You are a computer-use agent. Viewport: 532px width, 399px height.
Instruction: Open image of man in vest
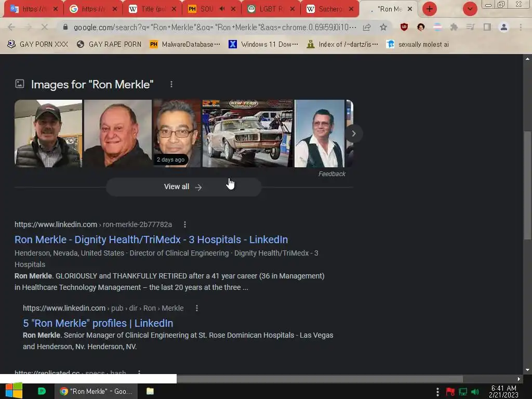(x=320, y=134)
